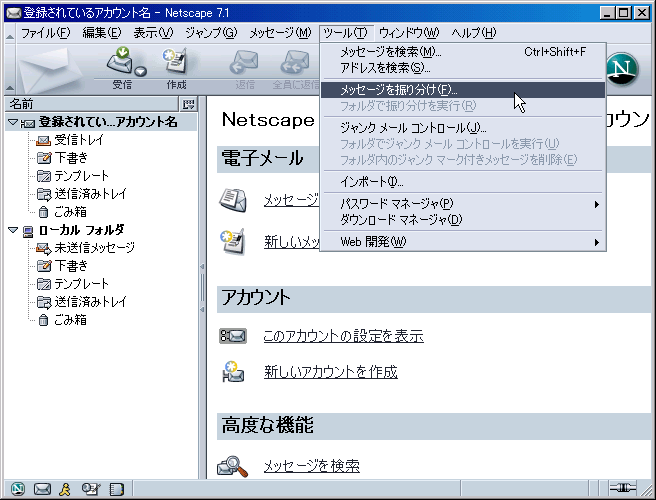This screenshot has height=500, width=656.
Task: Click account settings icon under アカウント
Action: 233,336
